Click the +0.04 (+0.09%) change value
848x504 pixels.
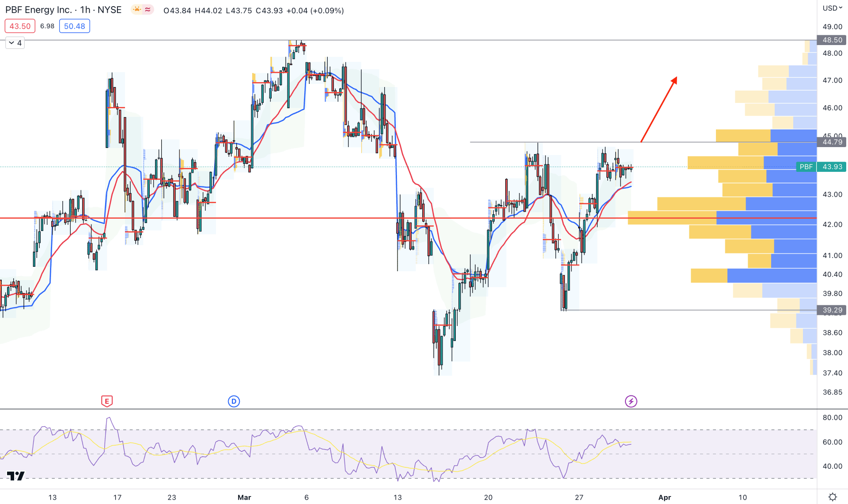(x=315, y=10)
